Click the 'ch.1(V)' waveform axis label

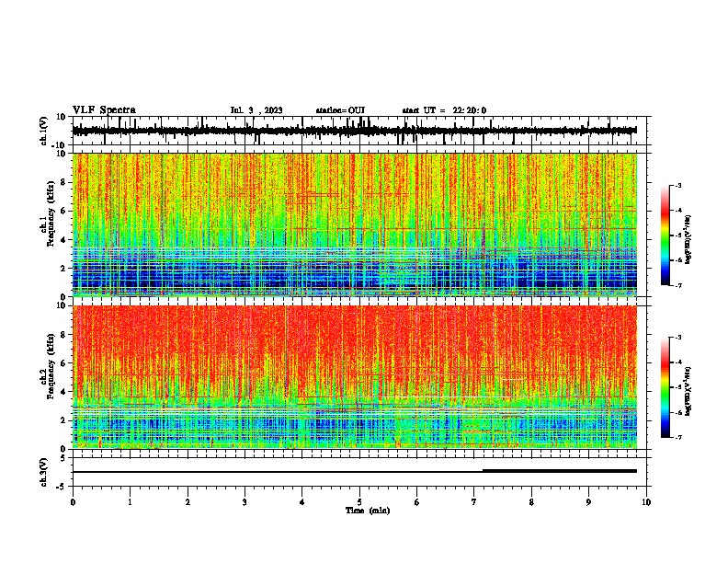44,131
